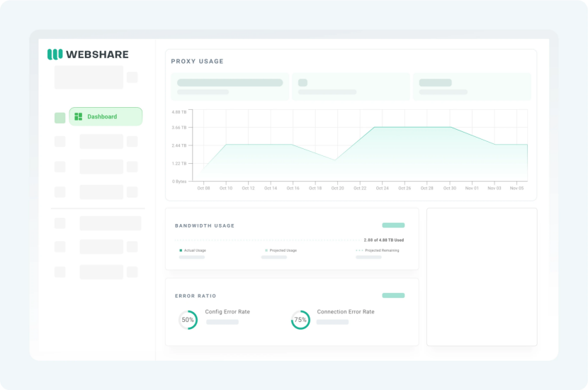
Task: Click the Config Error Rate label
Action: coord(227,312)
